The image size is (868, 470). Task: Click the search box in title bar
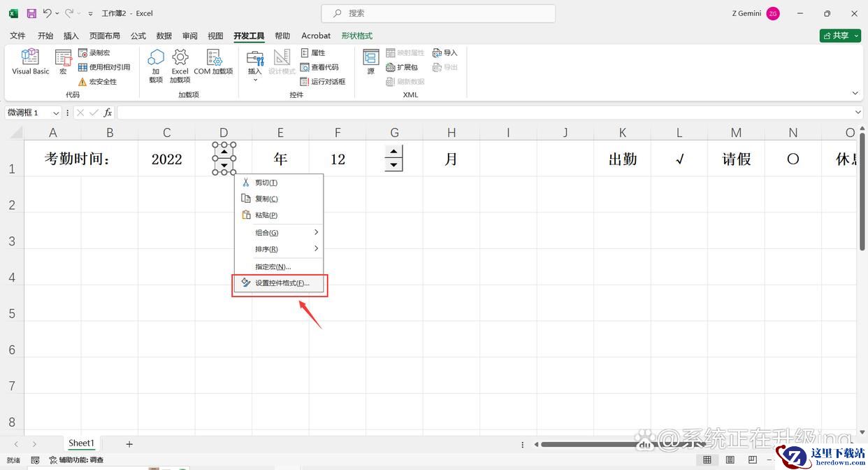438,13
